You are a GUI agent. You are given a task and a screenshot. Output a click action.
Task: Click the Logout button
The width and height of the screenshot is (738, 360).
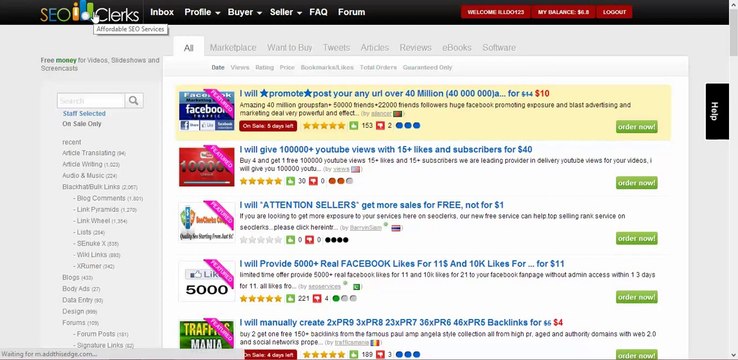614,12
